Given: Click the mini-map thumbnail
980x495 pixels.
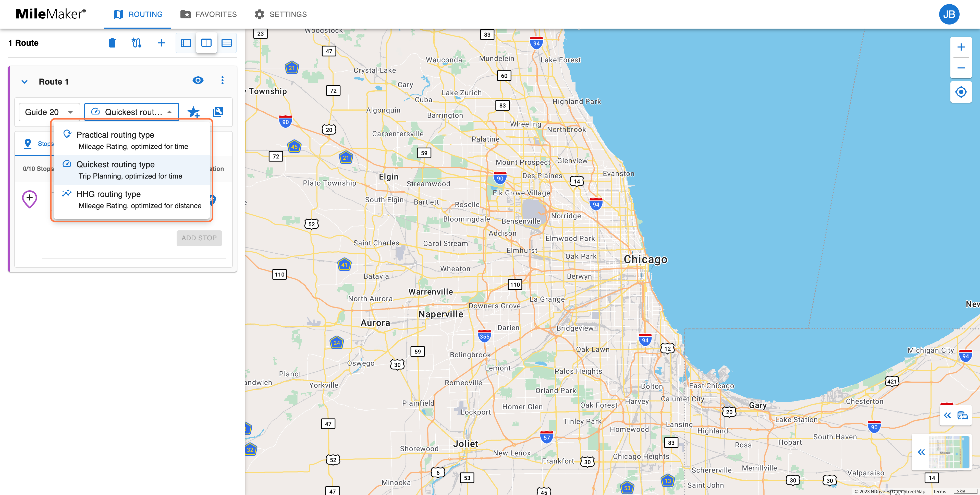Looking at the screenshot, I should click(949, 452).
